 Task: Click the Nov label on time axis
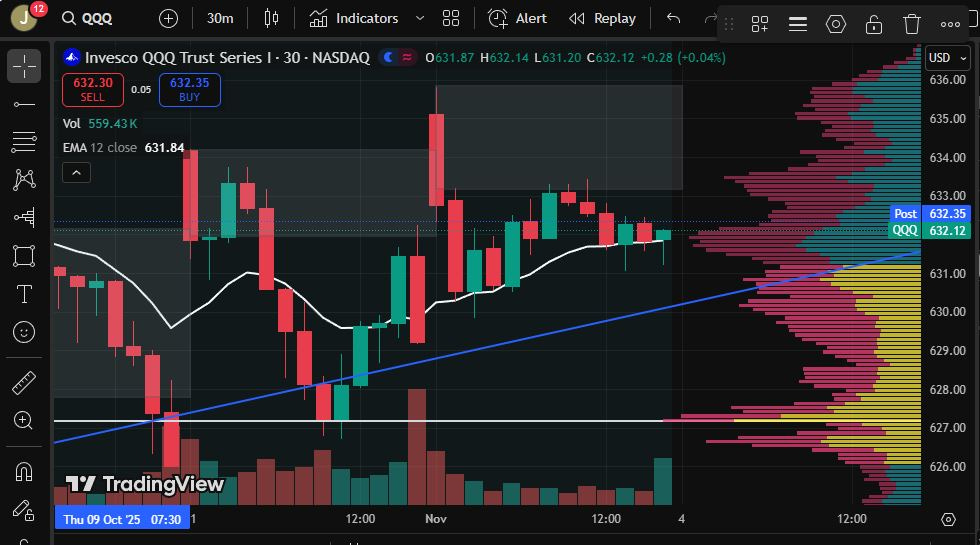(x=436, y=519)
